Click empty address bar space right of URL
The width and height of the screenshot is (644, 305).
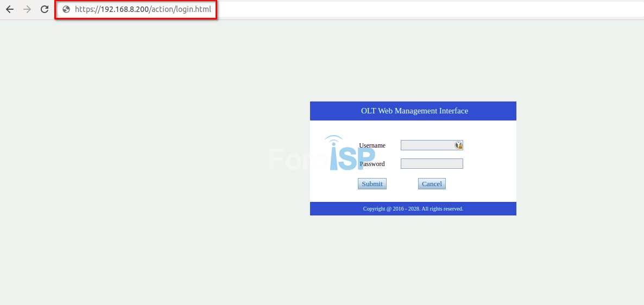click(x=424, y=9)
